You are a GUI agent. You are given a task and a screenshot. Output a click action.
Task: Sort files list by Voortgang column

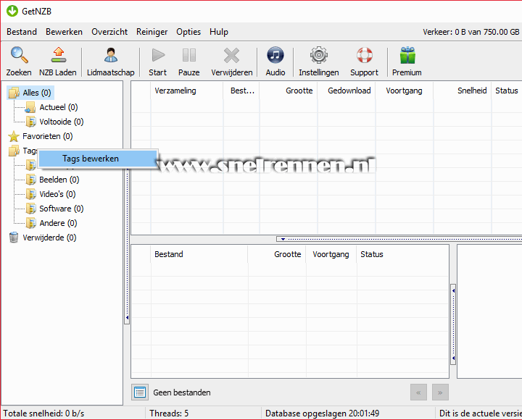pyautogui.click(x=331, y=254)
